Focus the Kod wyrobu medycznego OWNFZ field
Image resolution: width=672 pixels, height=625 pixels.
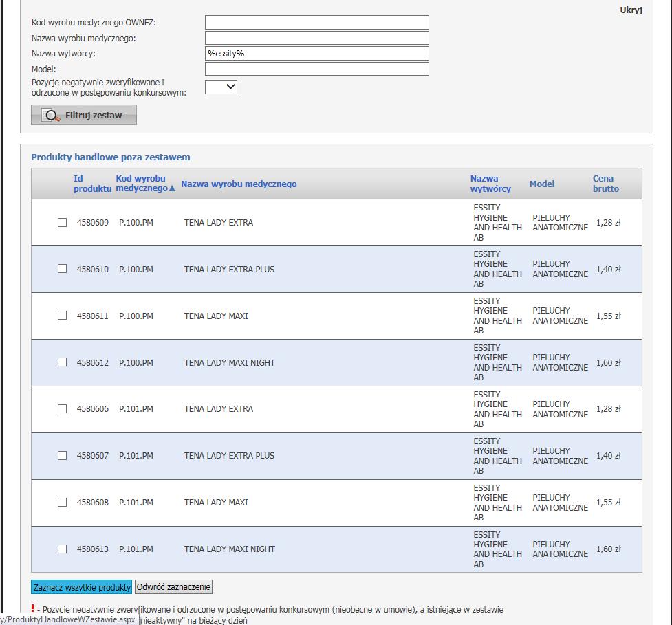point(316,22)
